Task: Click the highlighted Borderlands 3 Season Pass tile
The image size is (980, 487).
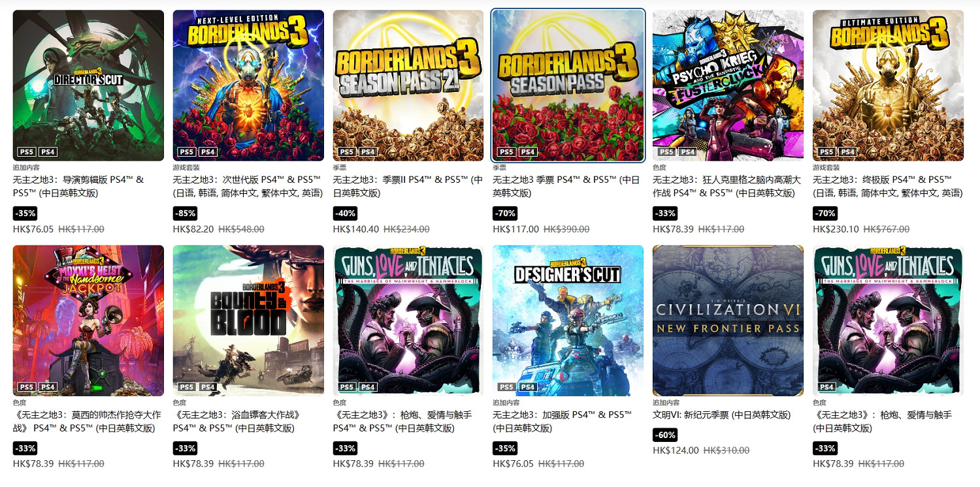Action: 568,86
